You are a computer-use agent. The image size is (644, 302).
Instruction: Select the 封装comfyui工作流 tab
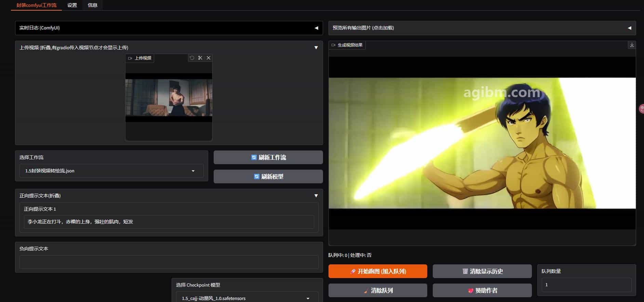[x=37, y=5]
